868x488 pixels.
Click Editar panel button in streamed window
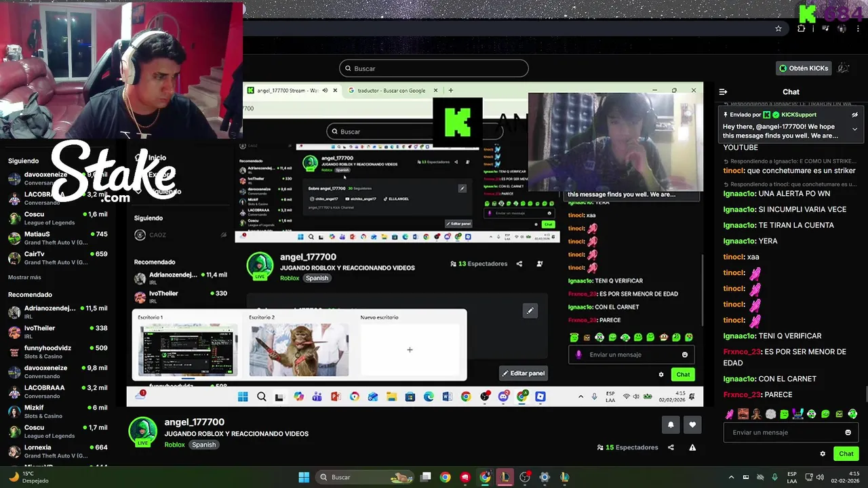(523, 373)
